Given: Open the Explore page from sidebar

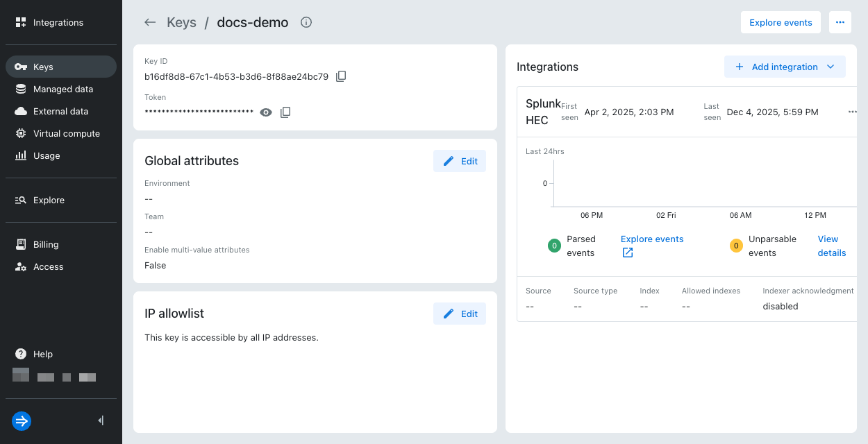Looking at the screenshot, I should 61,200.
